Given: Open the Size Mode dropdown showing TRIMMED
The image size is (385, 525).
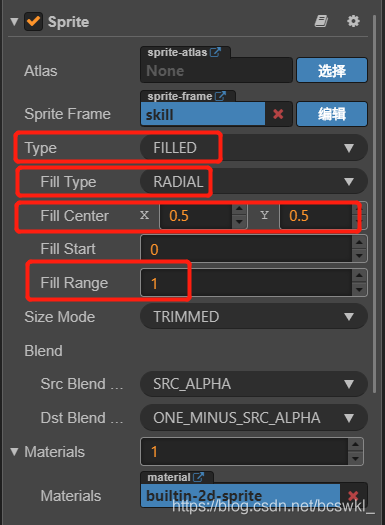Looking at the screenshot, I should point(254,316).
